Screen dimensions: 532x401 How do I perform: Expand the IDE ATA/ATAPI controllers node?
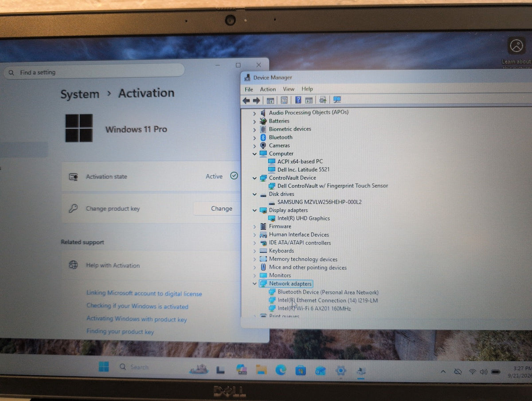point(254,243)
